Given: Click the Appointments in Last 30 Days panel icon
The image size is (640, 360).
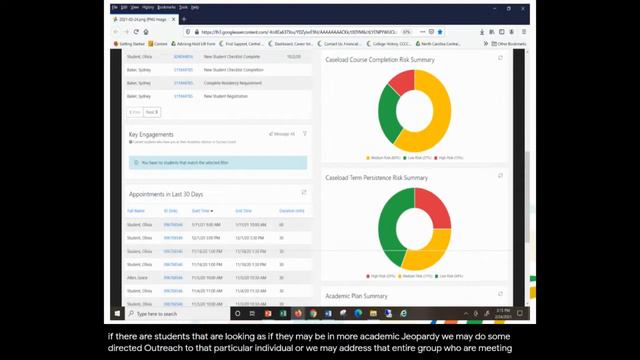Looking at the screenshot, I should pos(304,192).
